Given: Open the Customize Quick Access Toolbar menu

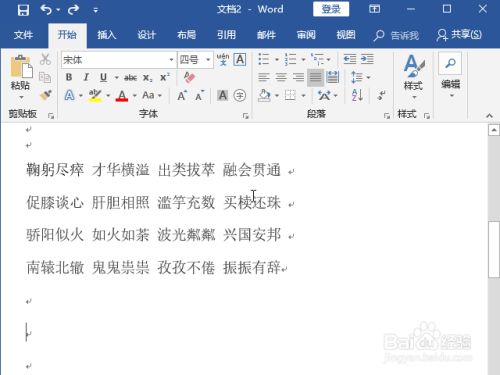Looking at the screenshot, I should click(x=96, y=11).
